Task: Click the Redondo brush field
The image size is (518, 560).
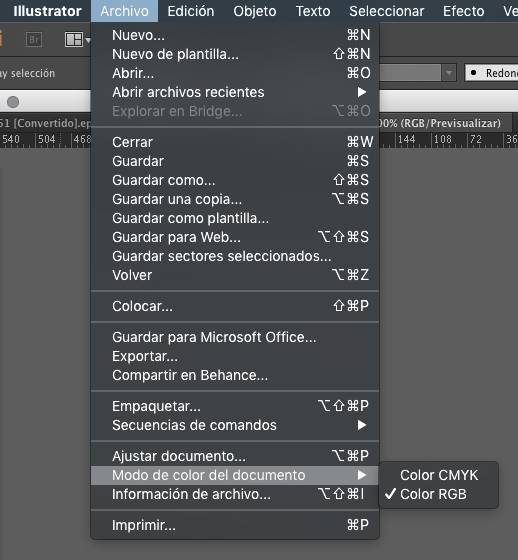Action: pyautogui.click(x=492, y=73)
